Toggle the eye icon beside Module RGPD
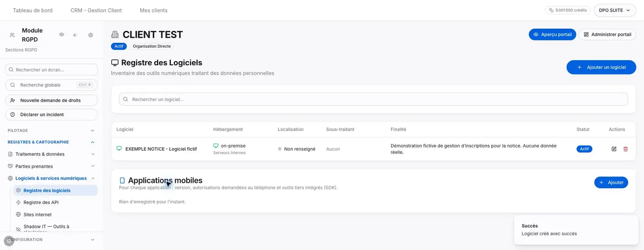 tap(62, 35)
